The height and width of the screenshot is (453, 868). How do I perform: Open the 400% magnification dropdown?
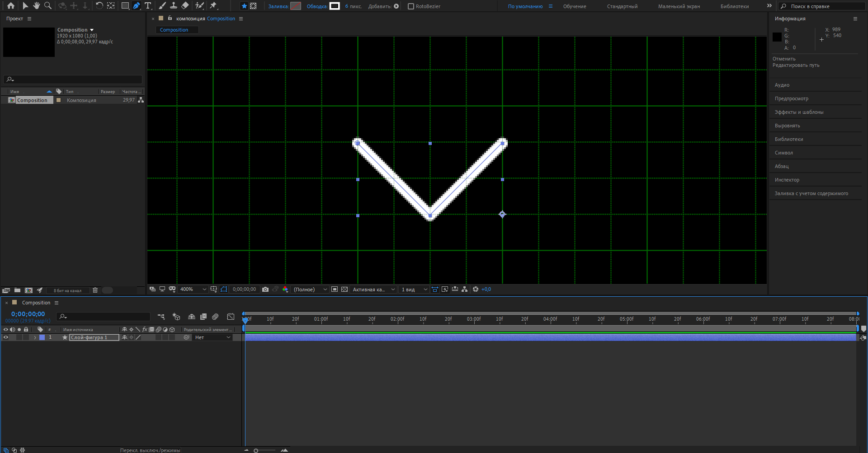(193, 290)
